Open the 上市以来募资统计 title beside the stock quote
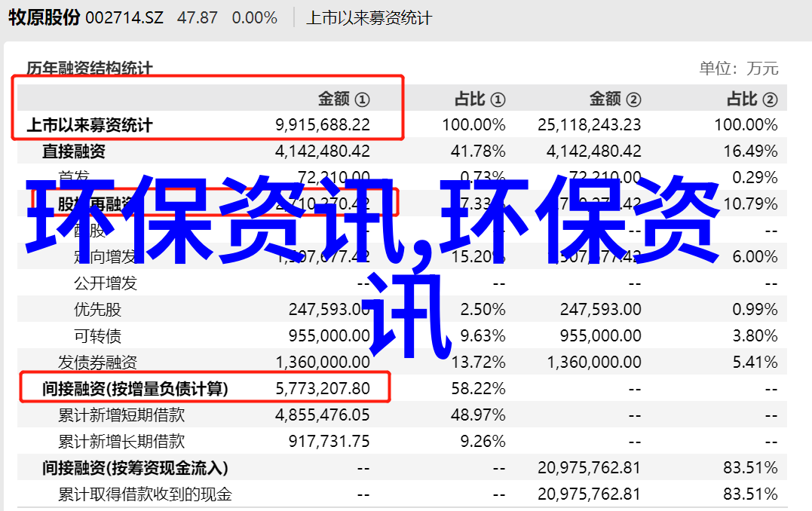This screenshot has height=511, width=812. 369,18
